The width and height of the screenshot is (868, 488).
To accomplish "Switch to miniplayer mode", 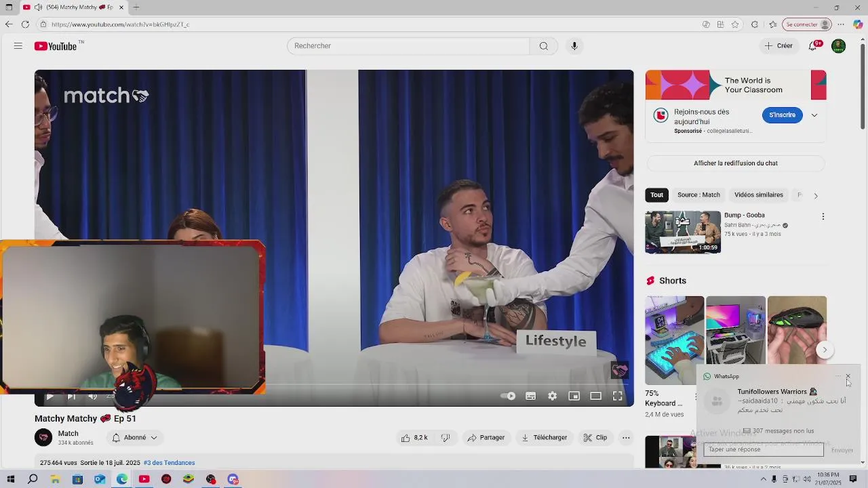I will (x=574, y=396).
